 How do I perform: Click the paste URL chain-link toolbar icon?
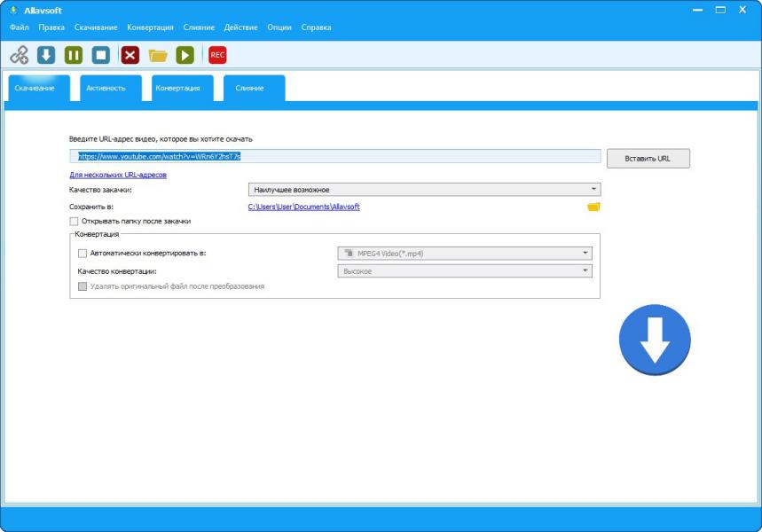coord(20,55)
